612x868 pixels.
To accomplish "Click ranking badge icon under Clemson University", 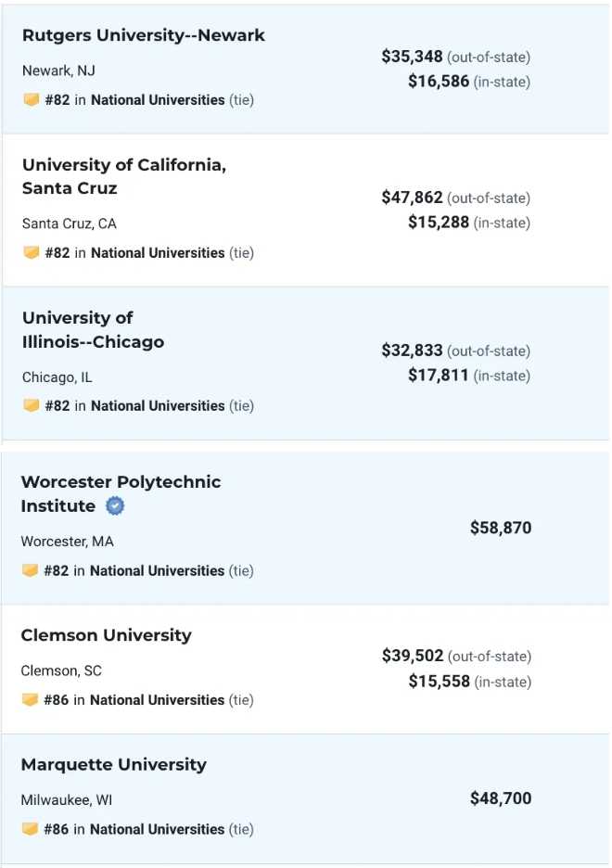I will coord(31,700).
